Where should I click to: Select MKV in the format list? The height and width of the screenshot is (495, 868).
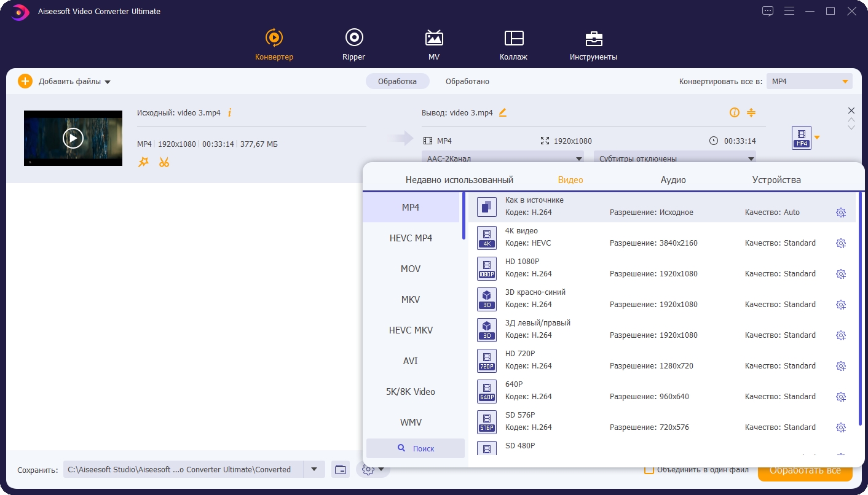pyautogui.click(x=411, y=300)
